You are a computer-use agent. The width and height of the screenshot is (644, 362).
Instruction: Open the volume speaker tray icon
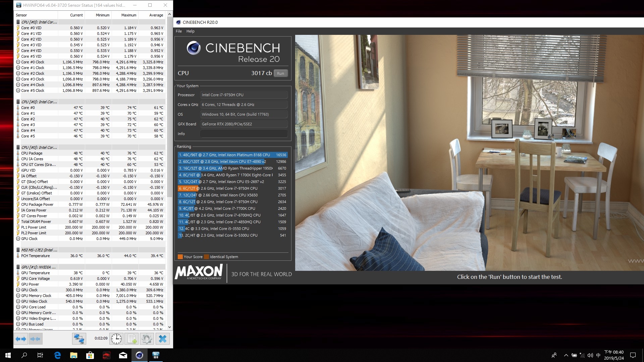click(x=590, y=355)
